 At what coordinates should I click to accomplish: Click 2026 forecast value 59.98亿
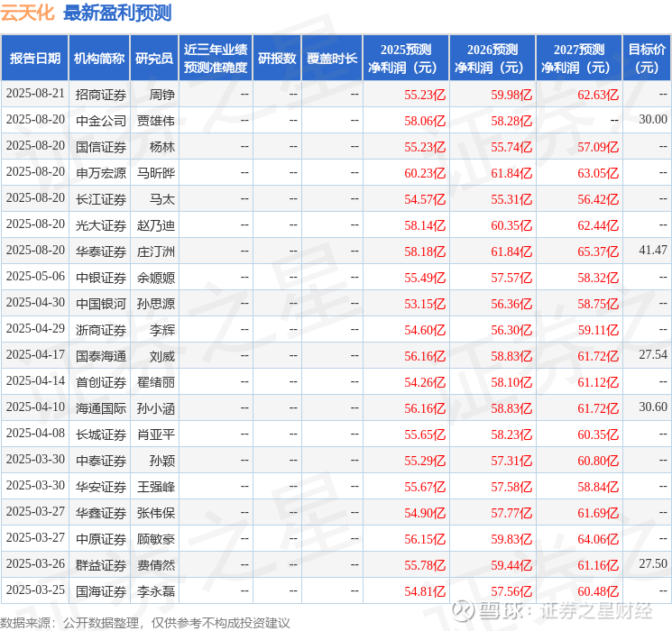pos(511,95)
